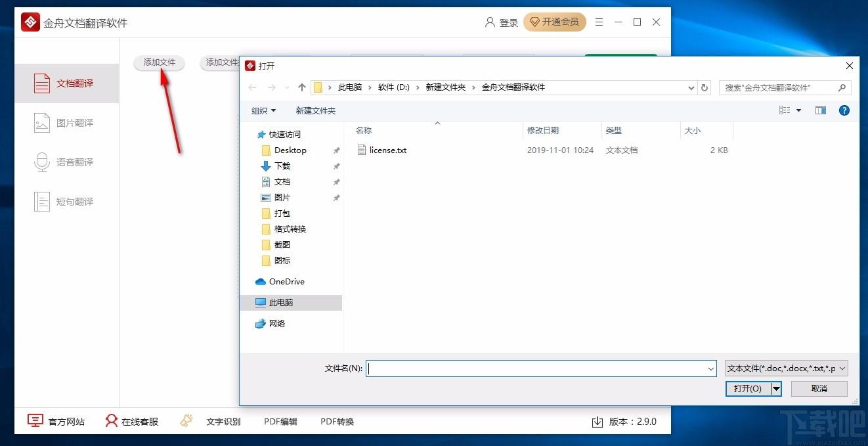Select OneDrive in navigation pane
This screenshot has height=446, width=868.
287,282
